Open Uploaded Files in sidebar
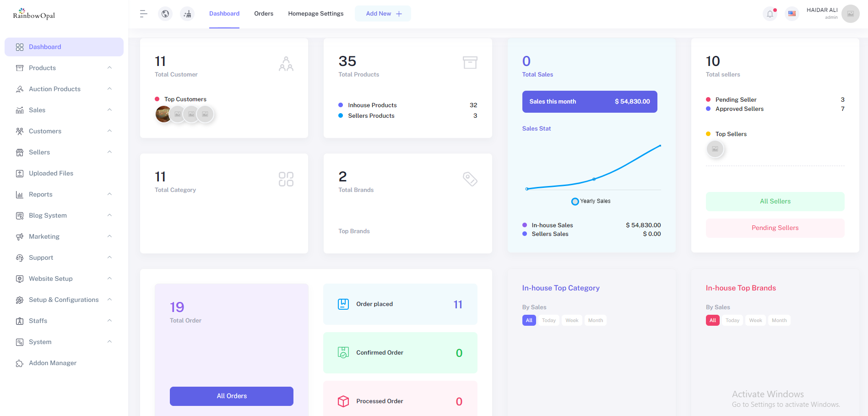868x416 pixels. click(51, 173)
